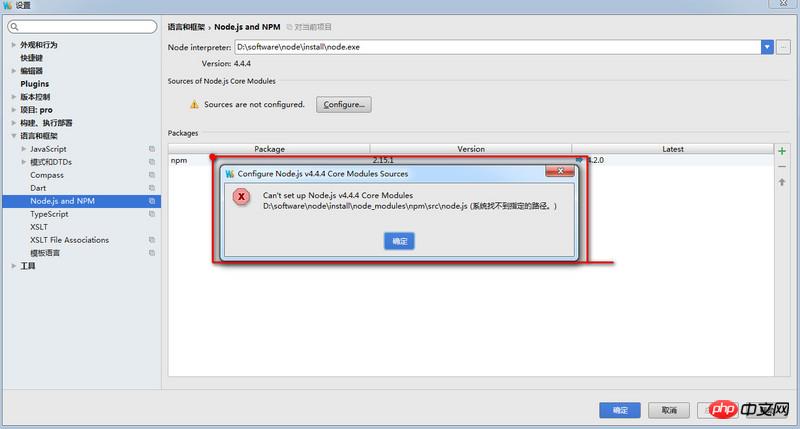Click the 语言和框架 breadcrumb
Viewport: 800px width, 429px height.
(186, 27)
